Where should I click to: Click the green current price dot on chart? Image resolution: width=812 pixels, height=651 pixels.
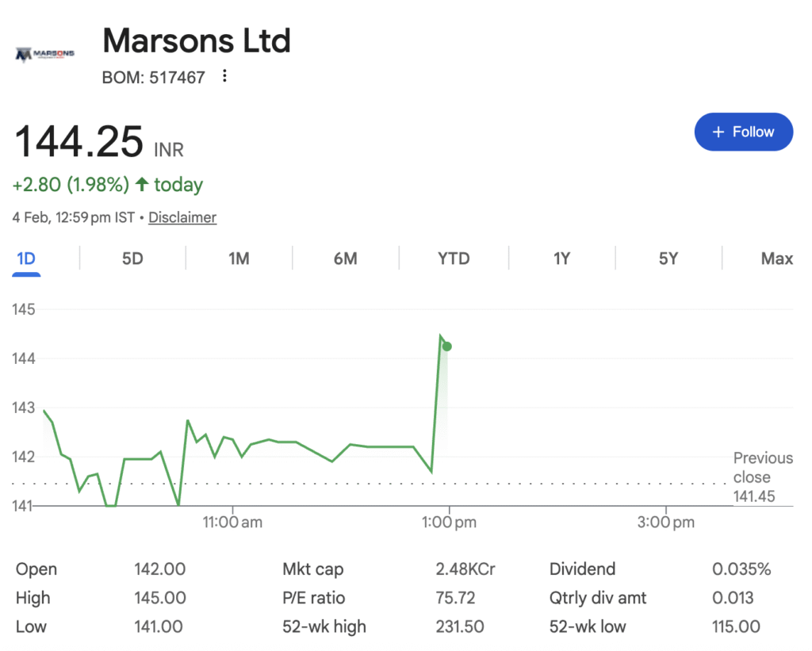(x=447, y=347)
